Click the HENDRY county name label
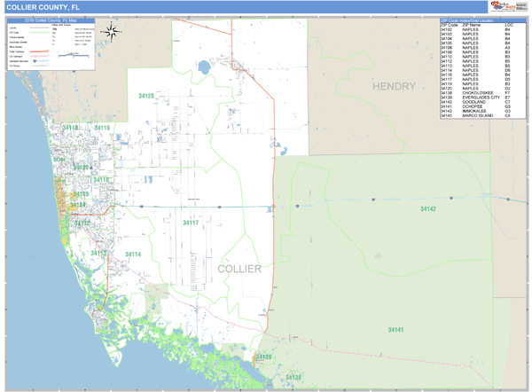 394,86
